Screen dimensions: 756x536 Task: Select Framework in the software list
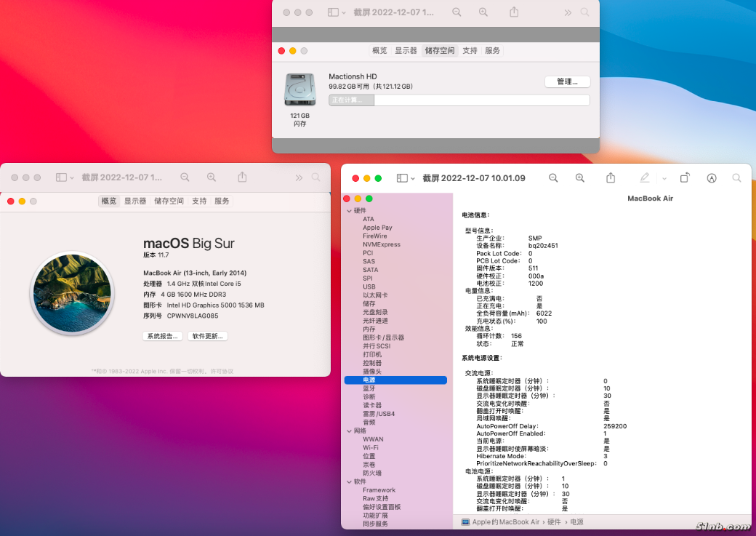[x=379, y=490]
